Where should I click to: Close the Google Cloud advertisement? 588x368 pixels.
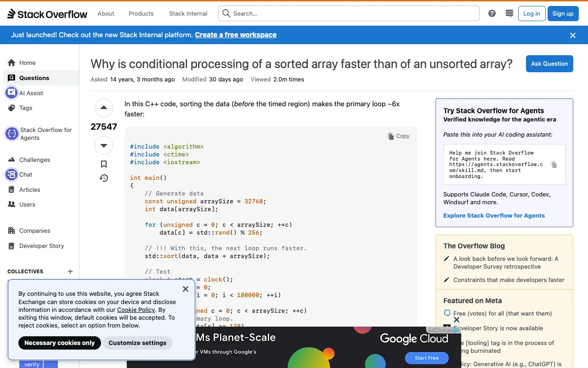click(x=457, y=320)
